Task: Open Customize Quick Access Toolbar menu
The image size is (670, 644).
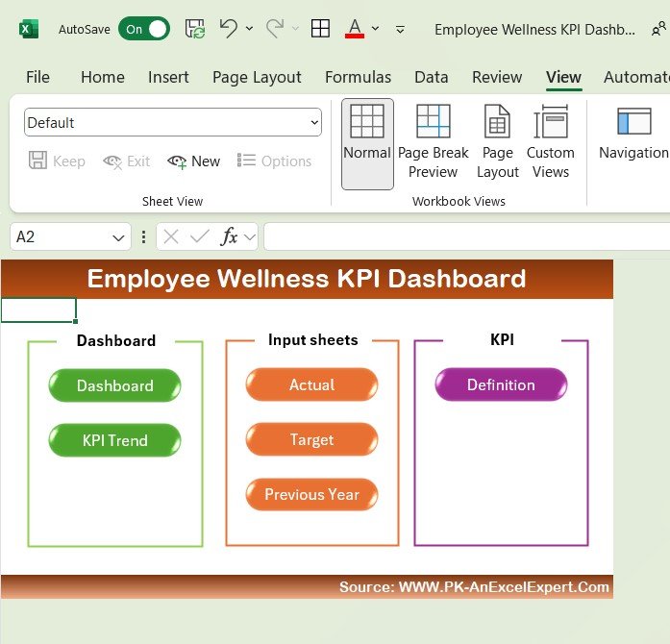Action: (x=400, y=30)
